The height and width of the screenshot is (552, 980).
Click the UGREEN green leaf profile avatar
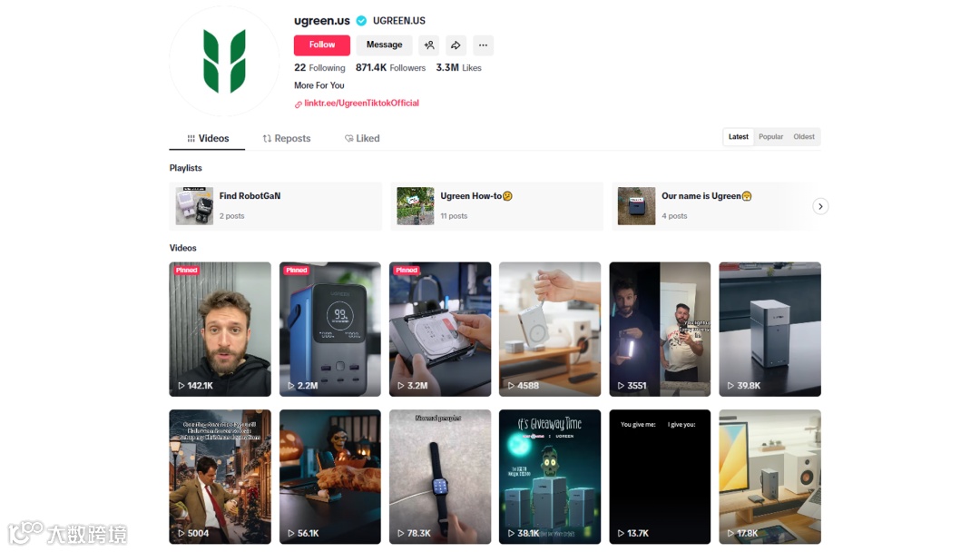224,61
